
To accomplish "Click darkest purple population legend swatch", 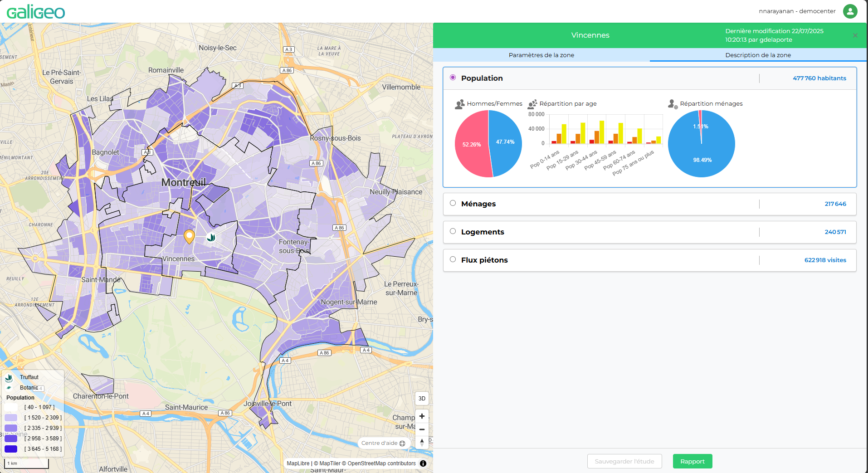I will [11, 449].
